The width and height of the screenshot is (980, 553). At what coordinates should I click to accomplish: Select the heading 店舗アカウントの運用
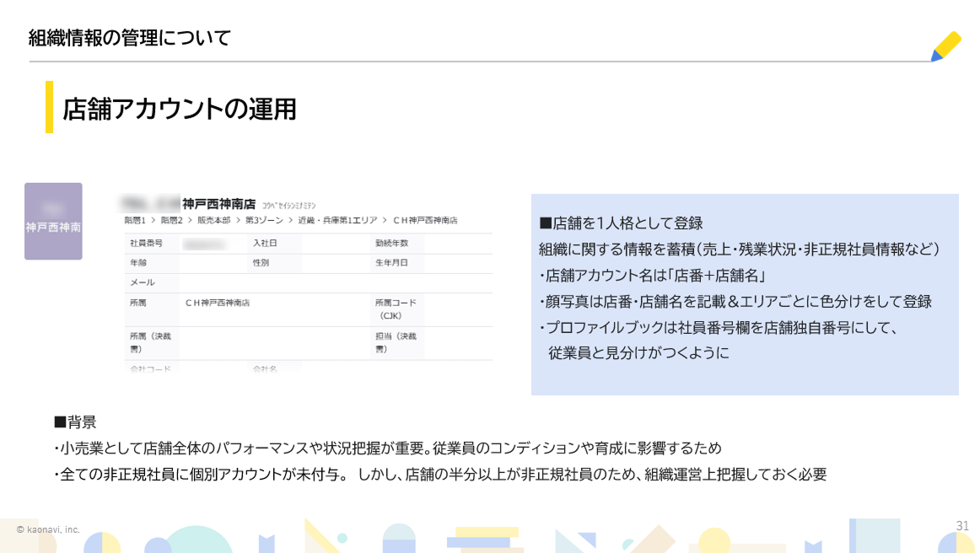[180, 109]
